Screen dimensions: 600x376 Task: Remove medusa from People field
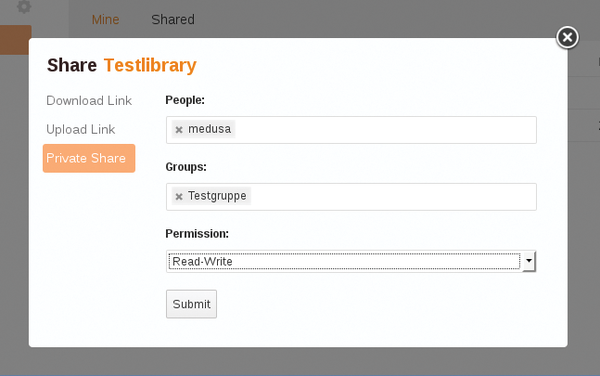179,130
